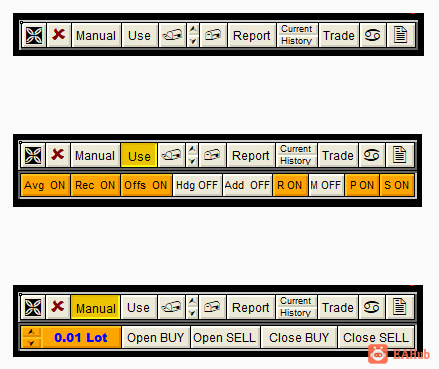Open Report in the toggles panel
Viewport: 439px width, 369px height.
point(251,155)
